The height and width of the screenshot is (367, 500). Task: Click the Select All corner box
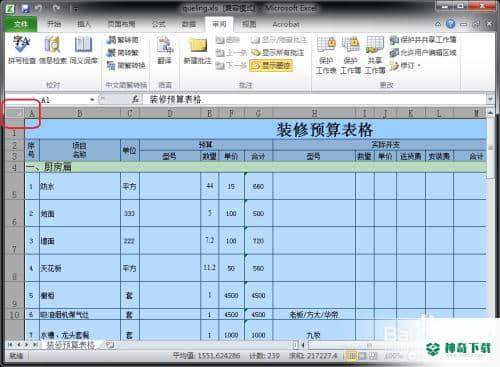coord(15,114)
